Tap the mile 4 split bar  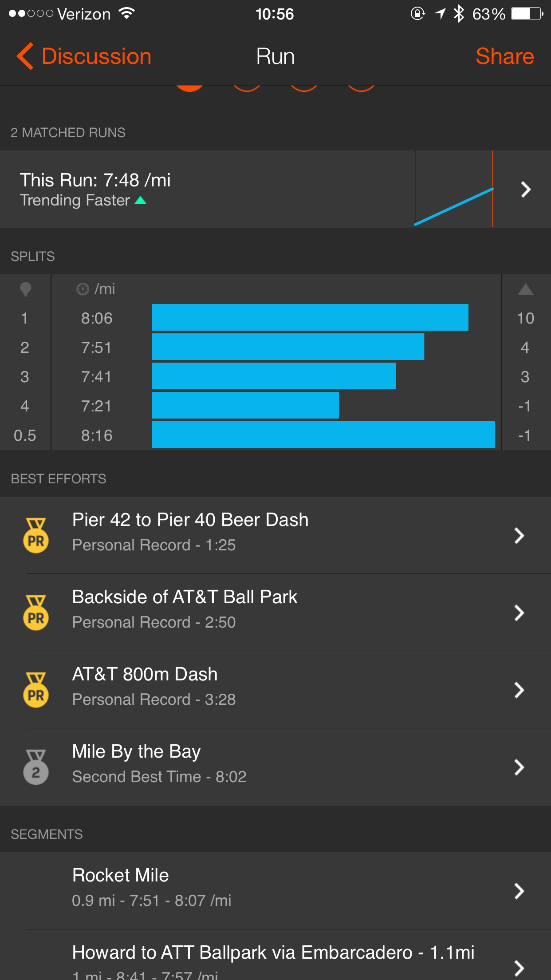pyautogui.click(x=245, y=405)
